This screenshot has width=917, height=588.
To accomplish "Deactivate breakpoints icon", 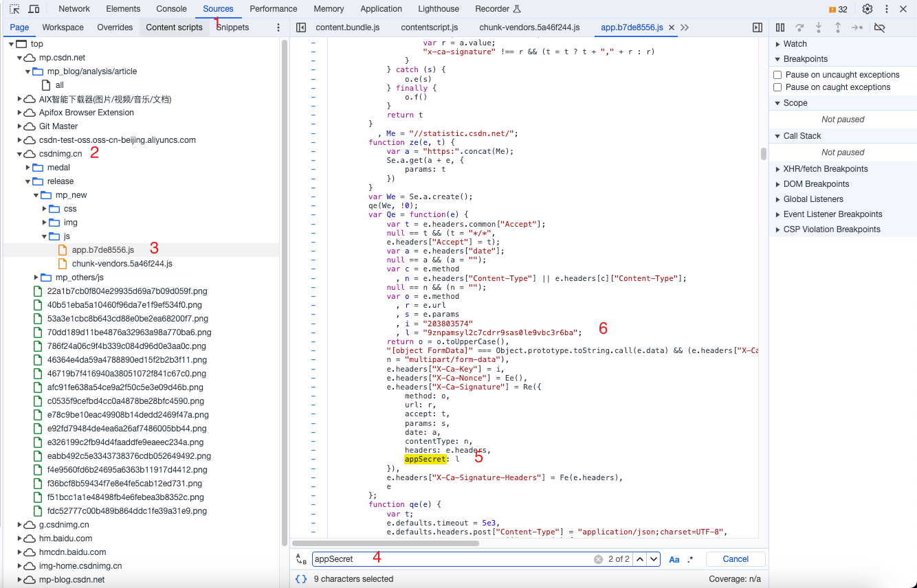I will [879, 27].
